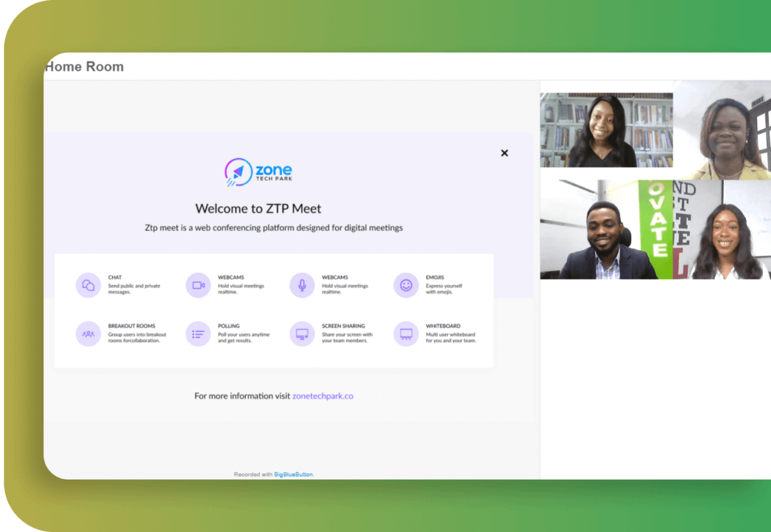Click the 'EMOJIS' feature label
The width and height of the screenshot is (771, 532).
[435, 278]
